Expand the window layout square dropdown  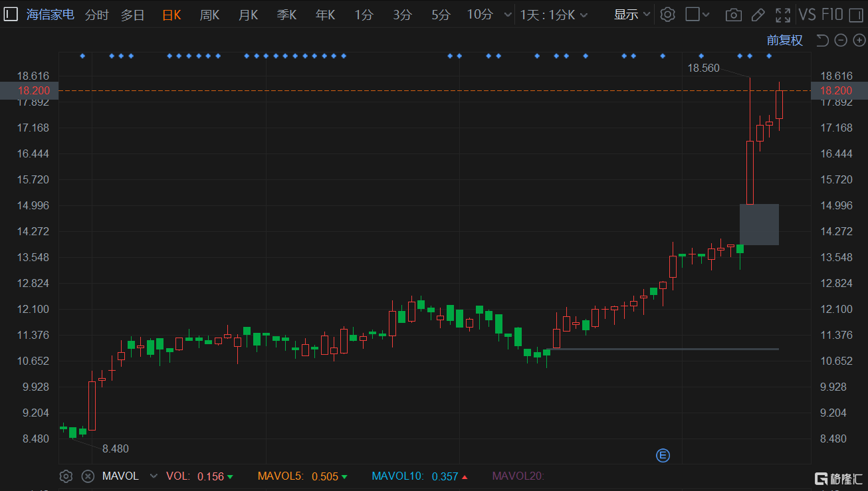[698, 15]
